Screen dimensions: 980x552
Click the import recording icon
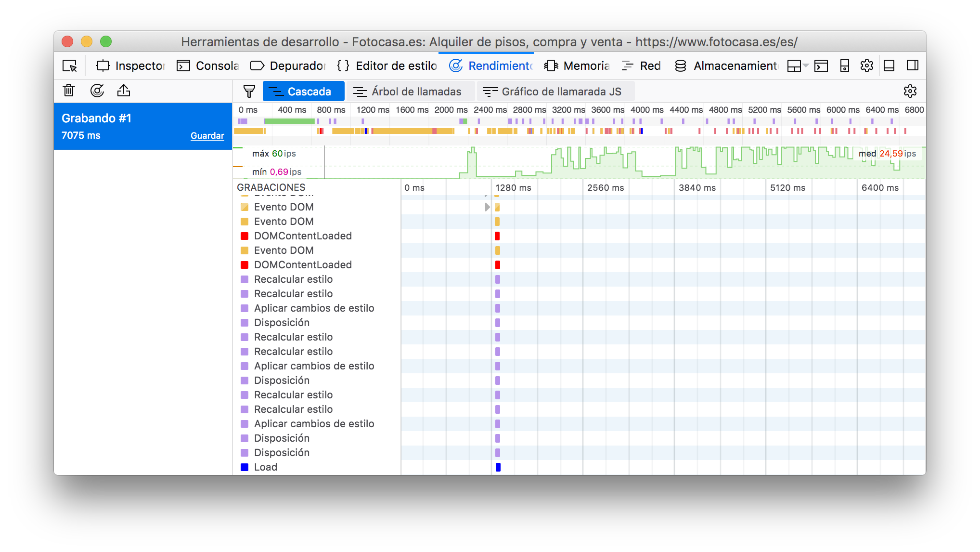point(124,91)
